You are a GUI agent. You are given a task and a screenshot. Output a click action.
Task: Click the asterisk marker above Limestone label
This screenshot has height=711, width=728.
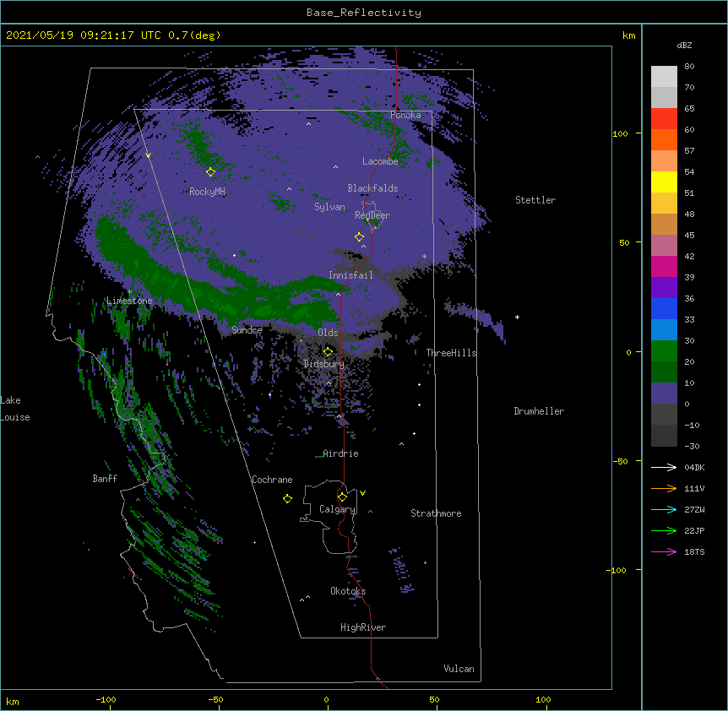pos(129,292)
